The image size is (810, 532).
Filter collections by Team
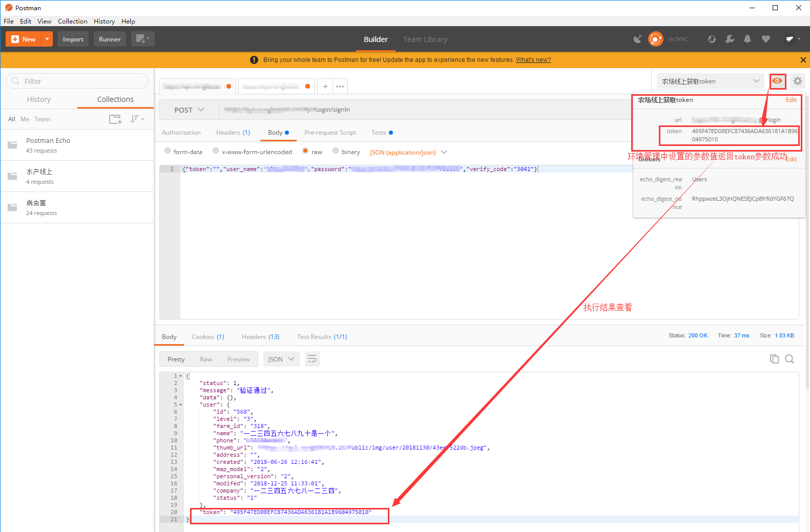pyautogui.click(x=43, y=119)
